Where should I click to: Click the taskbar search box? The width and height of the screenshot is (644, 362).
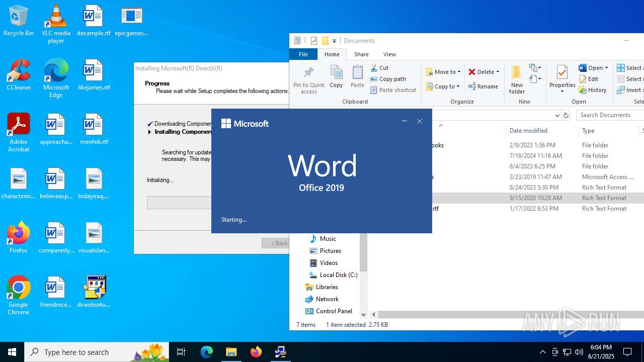[x=98, y=352]
